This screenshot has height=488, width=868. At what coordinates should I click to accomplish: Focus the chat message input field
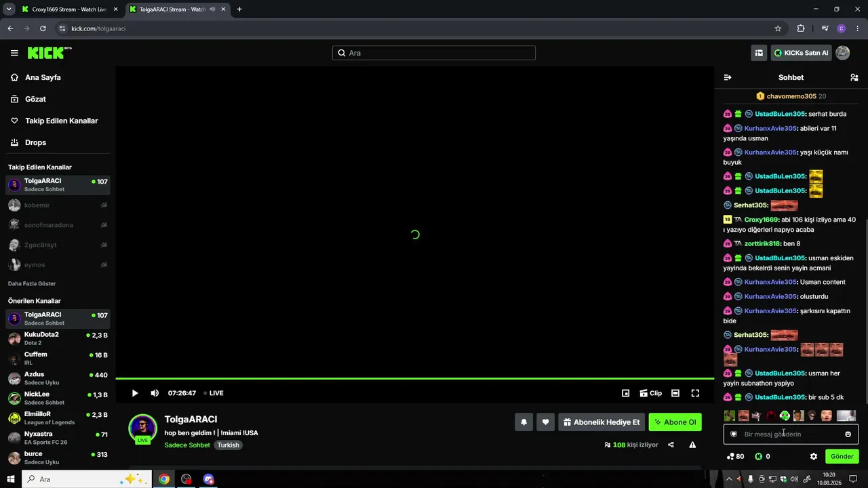pyautogui.click(x=791, y=434)
